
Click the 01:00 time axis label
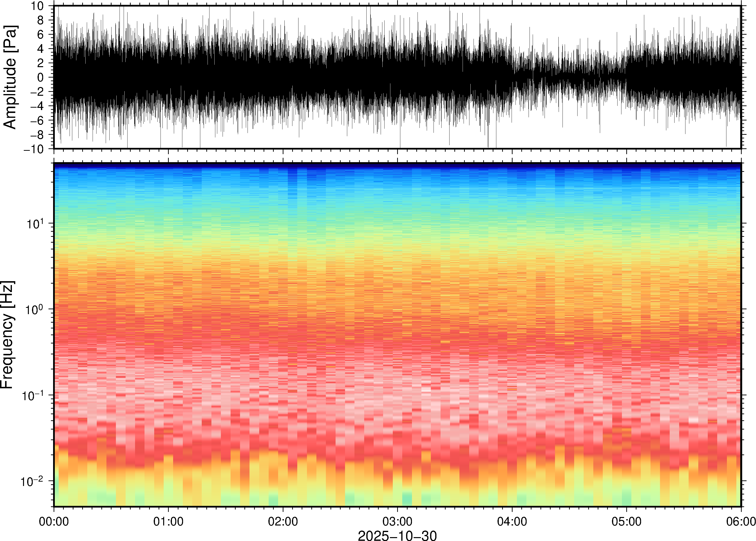[x=168, y=521]
